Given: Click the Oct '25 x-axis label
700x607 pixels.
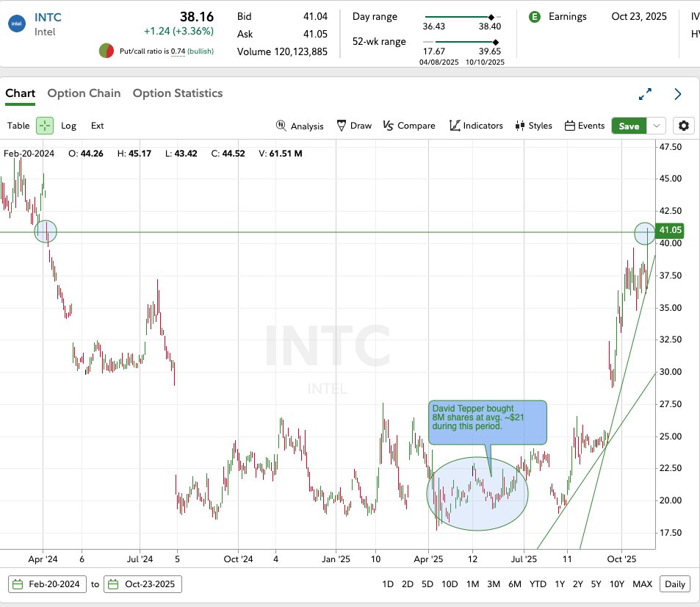Looking at the screenshot, I should (621, 559).
